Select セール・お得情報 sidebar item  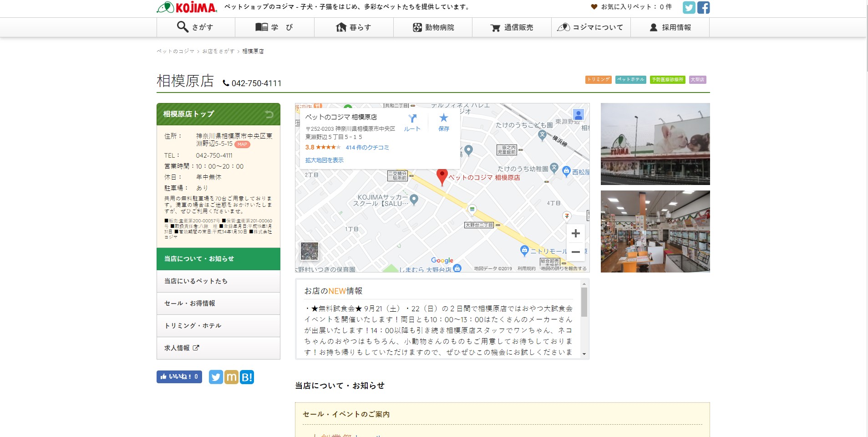point(218,303)
